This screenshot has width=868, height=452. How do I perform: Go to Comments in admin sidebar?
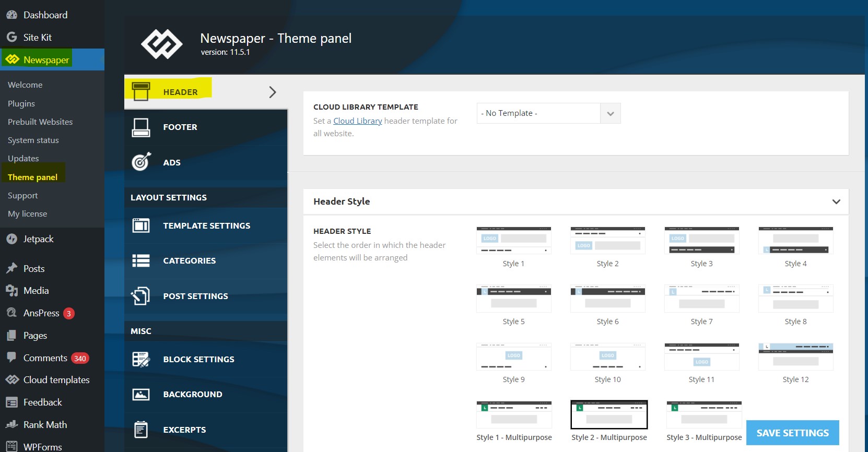pos(45,358)
